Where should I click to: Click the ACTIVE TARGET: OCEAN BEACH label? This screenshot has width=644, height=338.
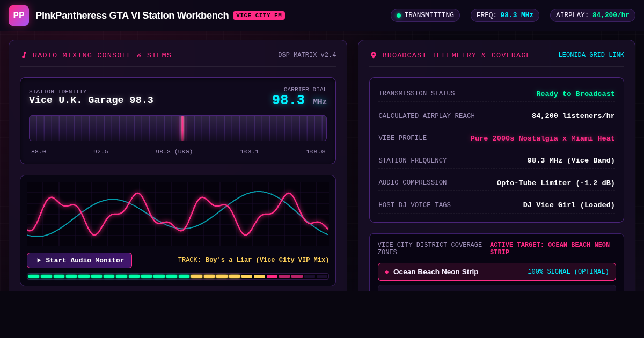[550, 249]
